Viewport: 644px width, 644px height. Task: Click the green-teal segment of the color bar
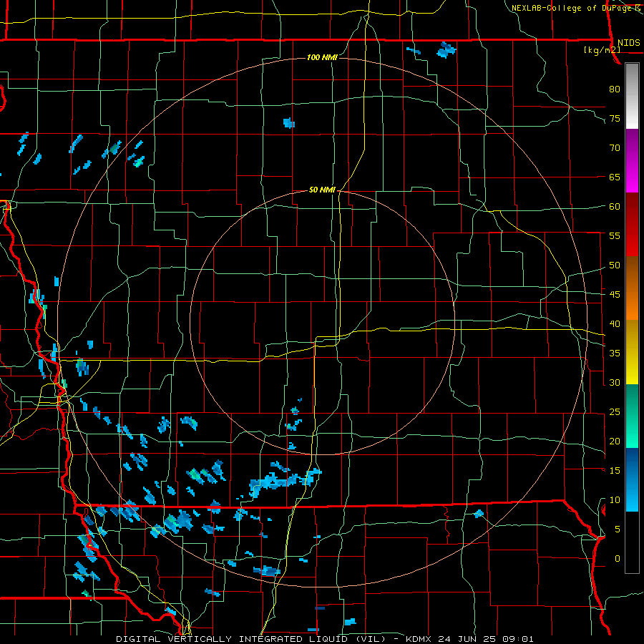tap(632, 416)
